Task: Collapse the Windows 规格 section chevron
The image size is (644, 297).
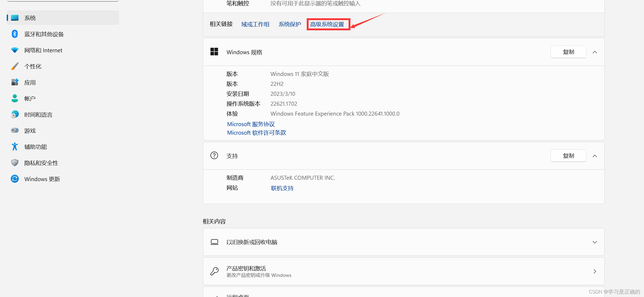Action: [595, 52]
